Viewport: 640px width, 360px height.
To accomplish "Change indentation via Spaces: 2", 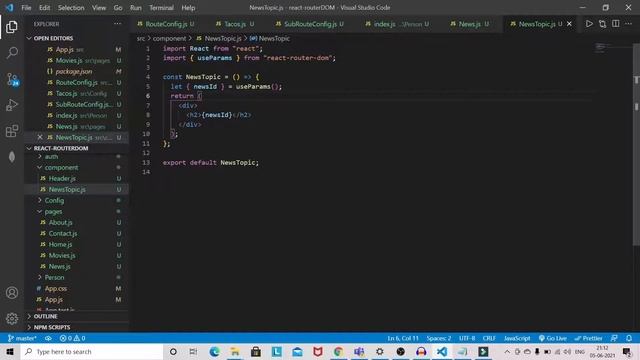I will pyautogui.click(x=439, y=338).
